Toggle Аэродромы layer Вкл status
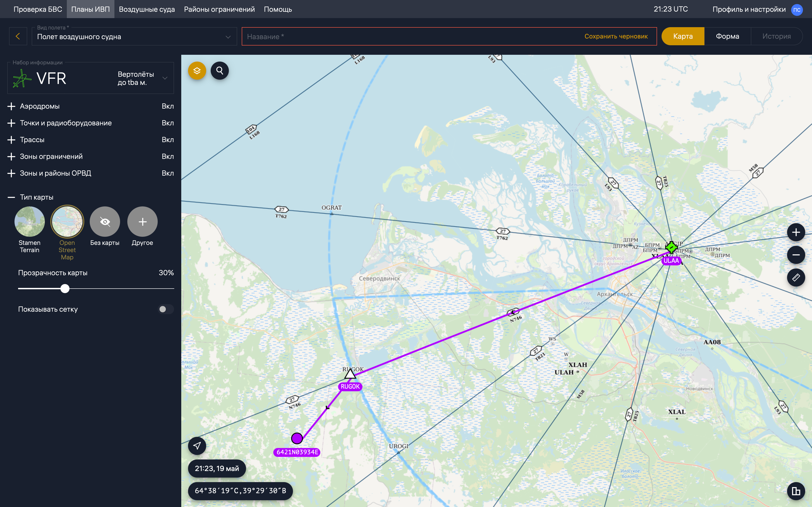The width and height of the screenshot is (812, 507). point(167,106)
